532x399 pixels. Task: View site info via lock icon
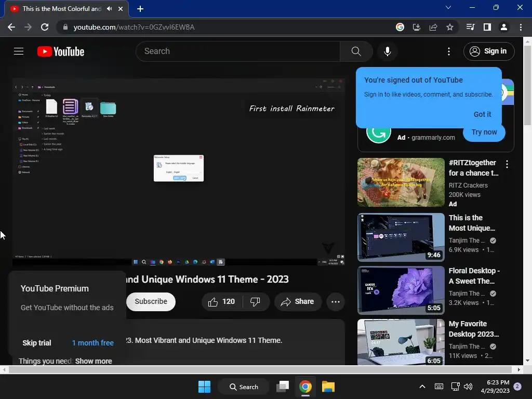pos(65,27)
